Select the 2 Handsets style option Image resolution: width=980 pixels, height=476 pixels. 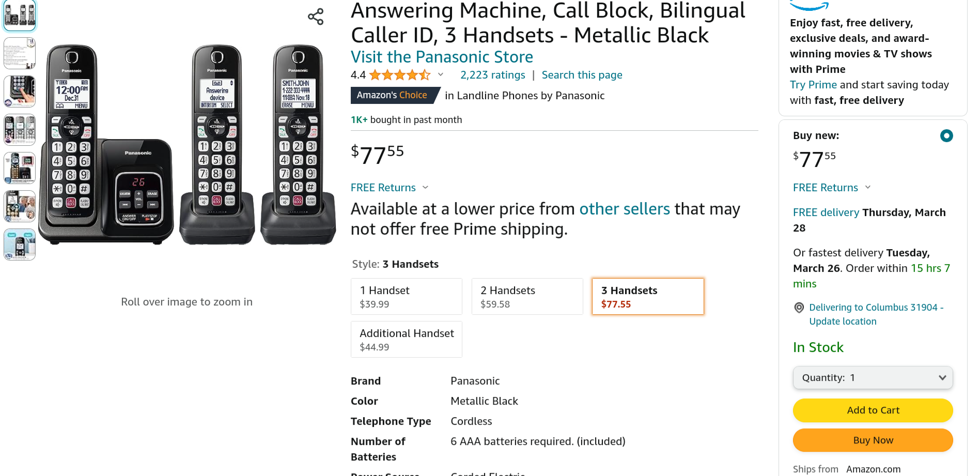[527, 296]
